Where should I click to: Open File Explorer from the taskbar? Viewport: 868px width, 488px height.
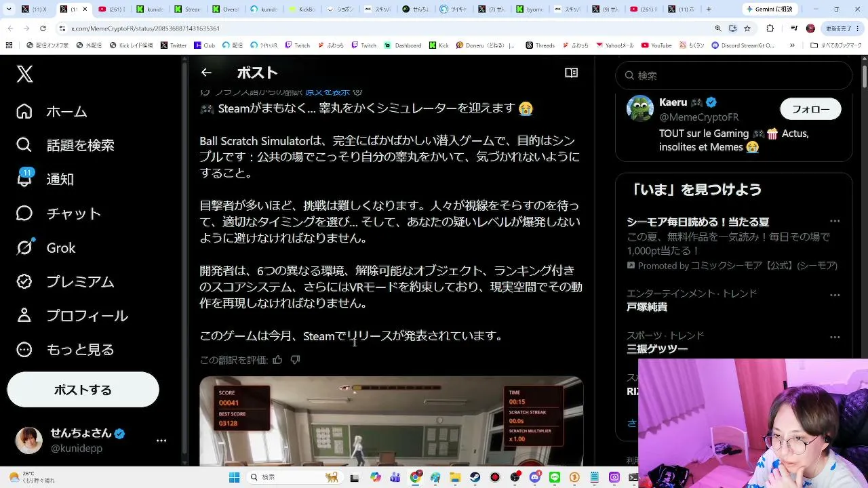455,477
